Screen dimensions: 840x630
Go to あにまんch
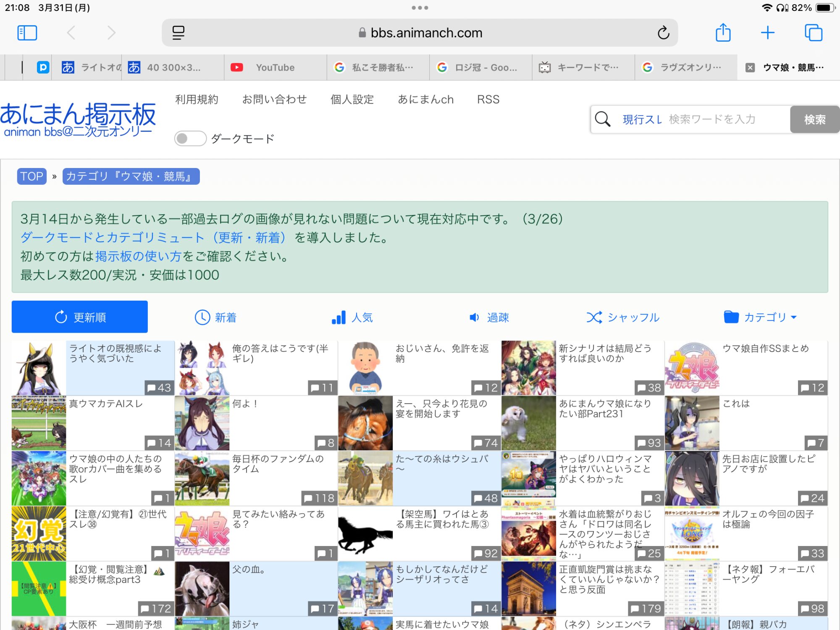pyautogui.click(x=425, y=99)
